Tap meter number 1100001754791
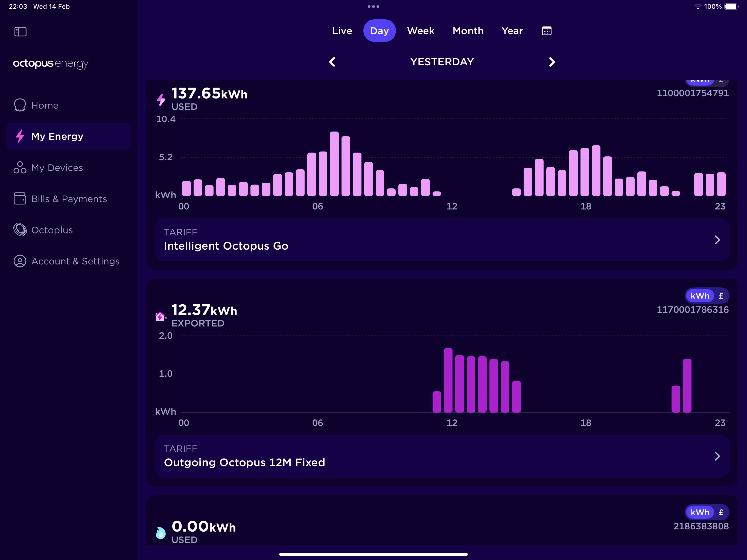 [x=693, y=93]
